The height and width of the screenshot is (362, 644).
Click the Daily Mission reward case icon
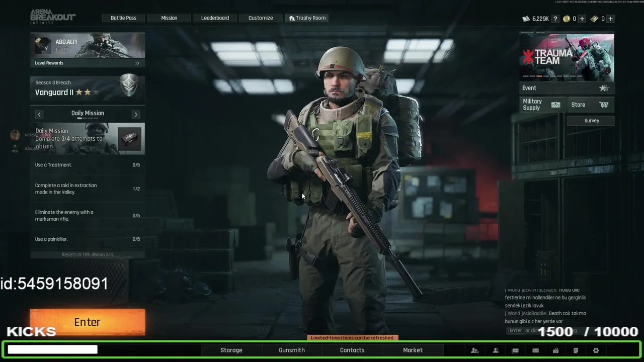130,138
